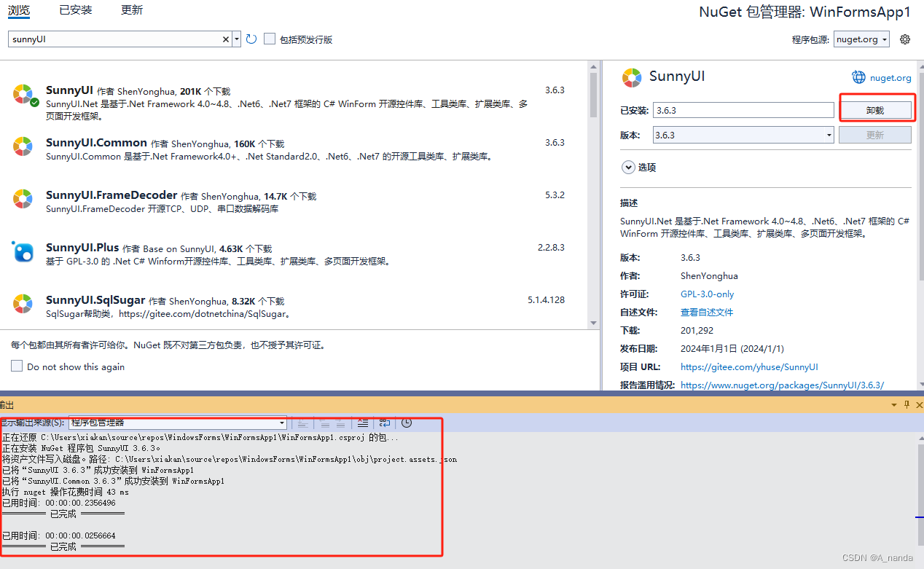Viewport: 924px width, 569px height.
Task: Select the SunnyUI.Common package title
Action: coord(96,143)
